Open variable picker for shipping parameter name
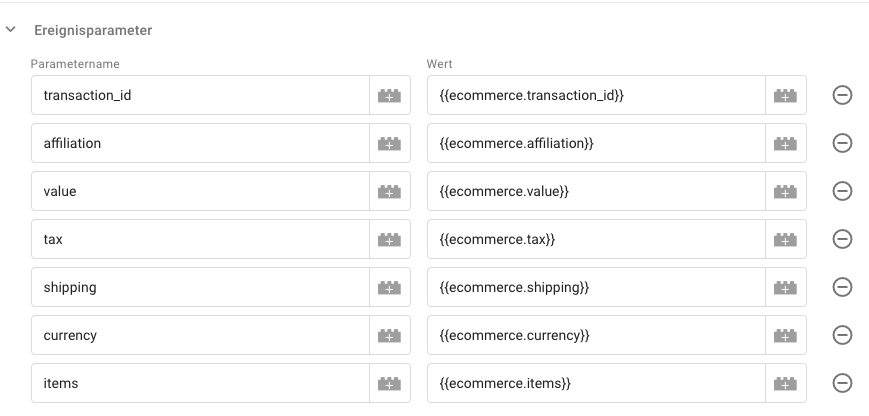Viewport: 869px width, 416px height. [390, 287]
